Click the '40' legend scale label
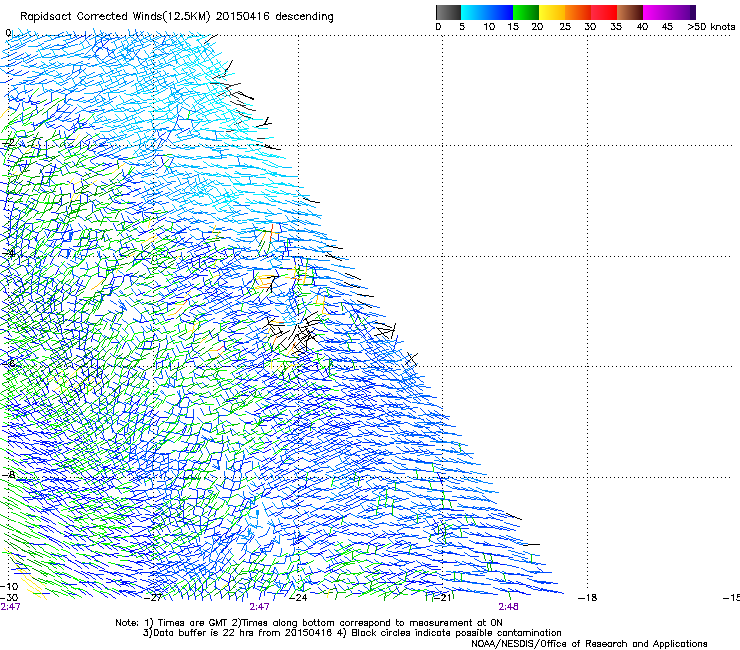The width and height of the screenshot is (740, 650). (x=642, y=27)
